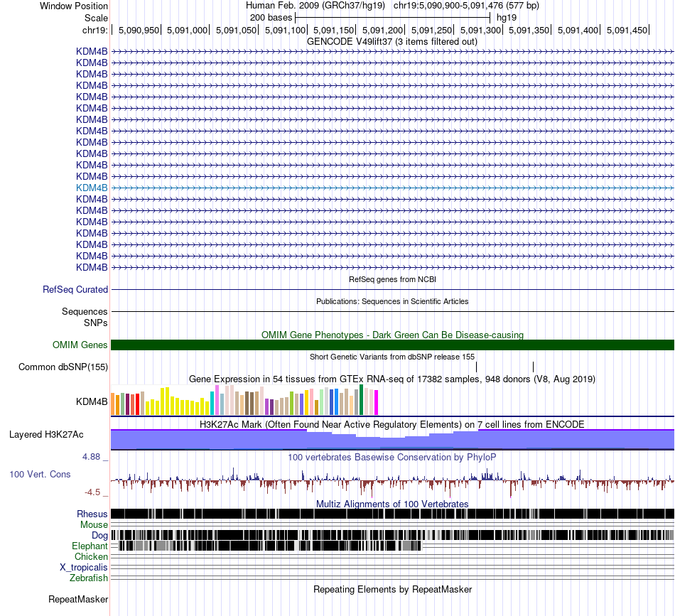
Task: Select the Scale track label
Action: tap(96, 18)
